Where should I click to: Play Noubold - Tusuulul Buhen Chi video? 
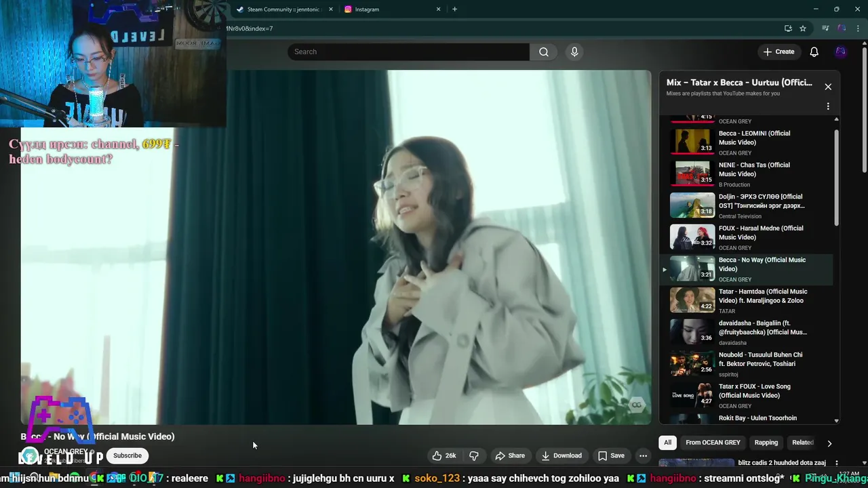coord(746,364)
